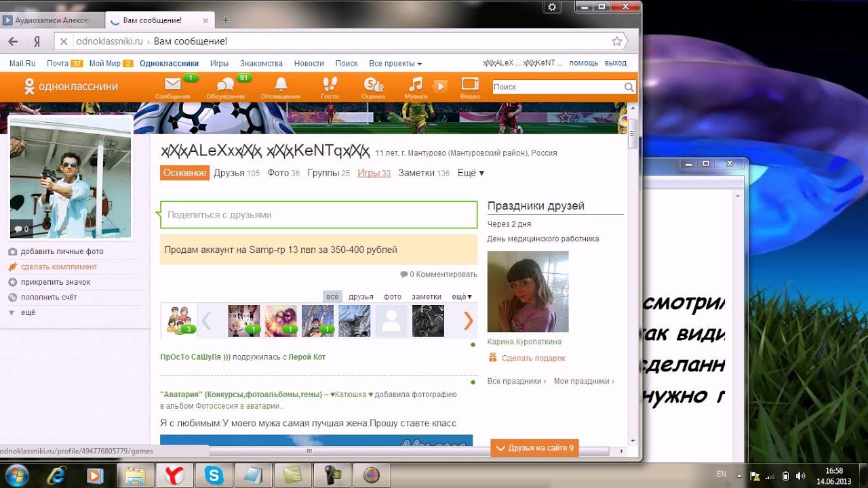
Task: Click the Одноклассники logo
Action: tap(71, 87)
